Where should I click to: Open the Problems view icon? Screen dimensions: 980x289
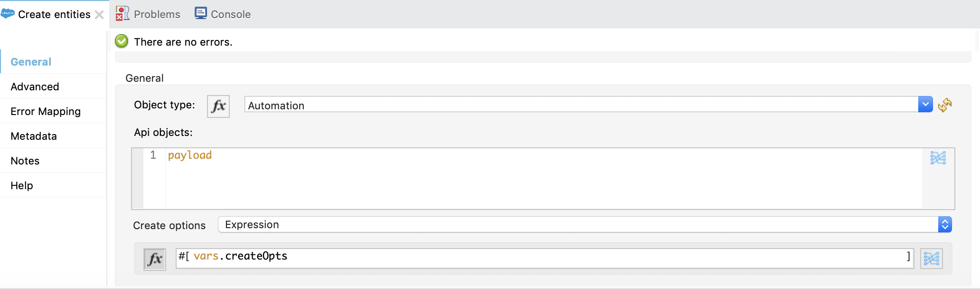[122, 14]
